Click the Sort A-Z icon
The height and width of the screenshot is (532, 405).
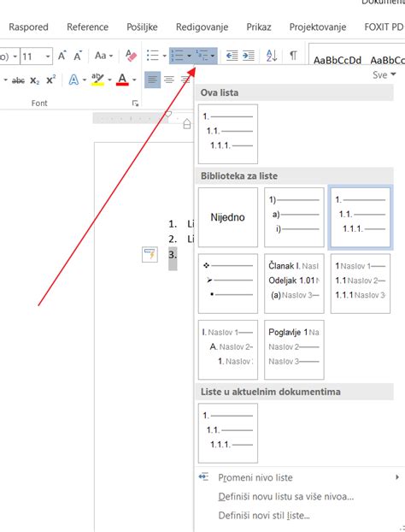272,56
